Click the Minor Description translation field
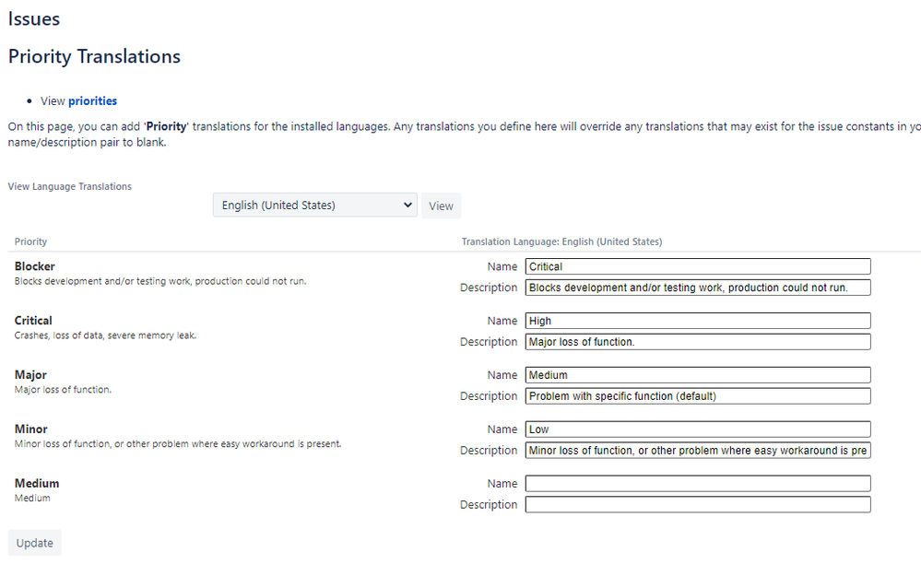921x588 pixels. click(x=698, y=451)
